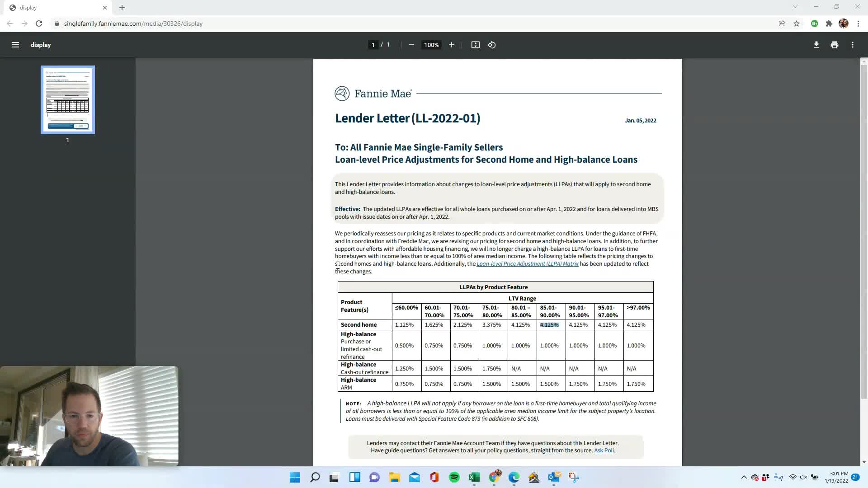Viewport: 868px width, 488px height.
Task: Click the vertical scrollbar of the PDF
Action: pos(864,232)
